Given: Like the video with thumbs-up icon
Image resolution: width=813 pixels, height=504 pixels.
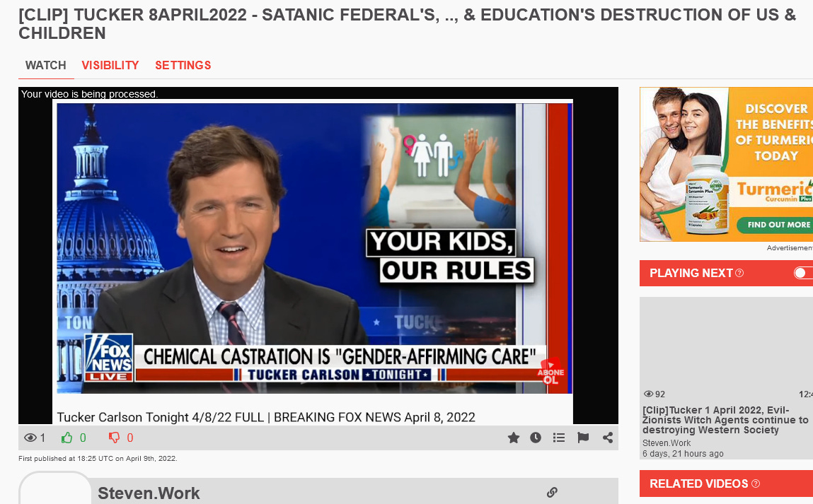Looking at the screenshot, I should [x=67, y=438].
